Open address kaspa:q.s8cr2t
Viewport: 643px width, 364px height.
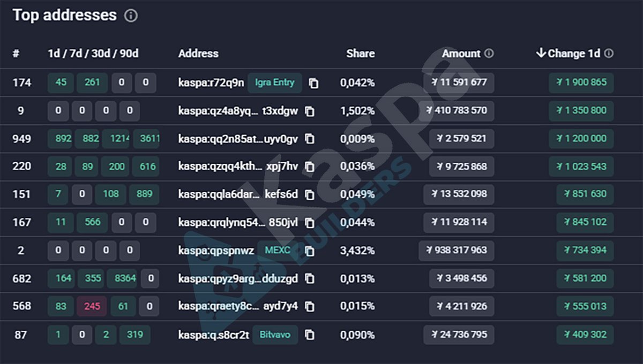tap(213, 335)
